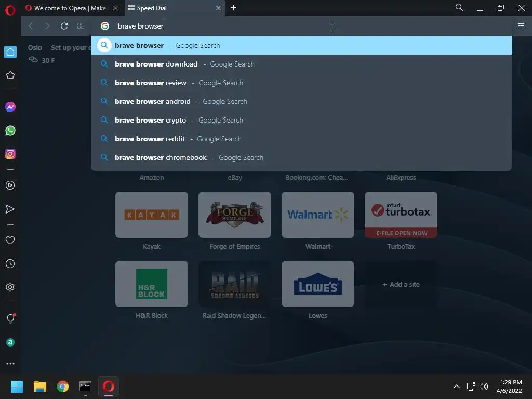The width and height of the screenshot is (532, 399).
Task: Open the Speed Dial grid button in toolbar
Action: coord(81,26)
